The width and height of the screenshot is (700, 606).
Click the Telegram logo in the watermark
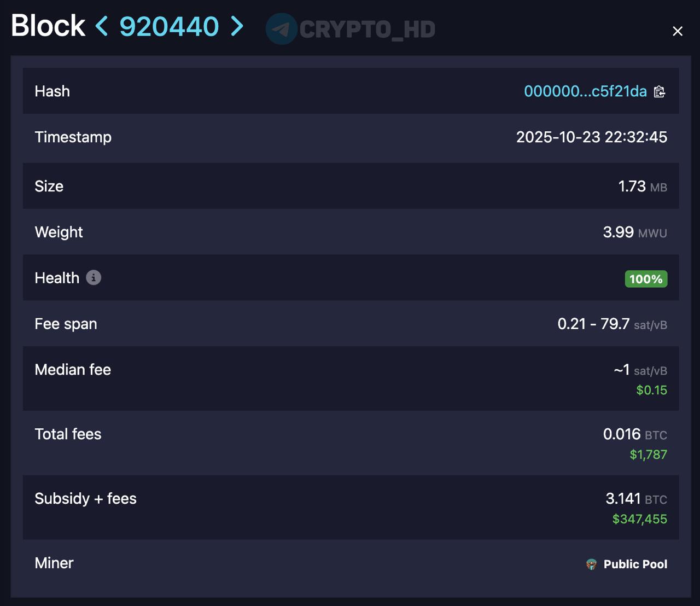coord(282,29)
